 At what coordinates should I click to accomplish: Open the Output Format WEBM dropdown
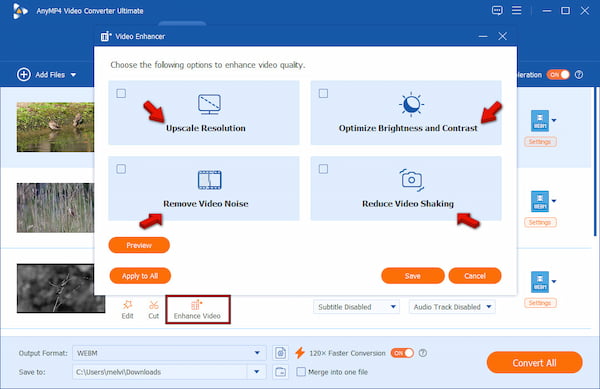point(169,353)
